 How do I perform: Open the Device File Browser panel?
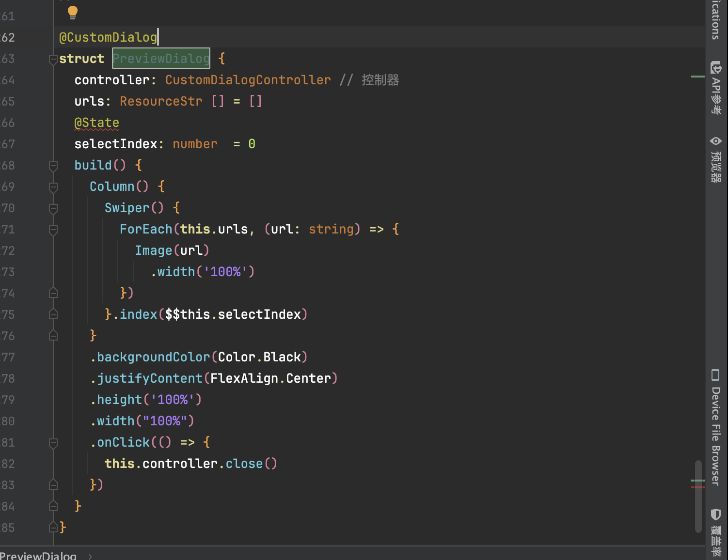[x=716, y=427]
